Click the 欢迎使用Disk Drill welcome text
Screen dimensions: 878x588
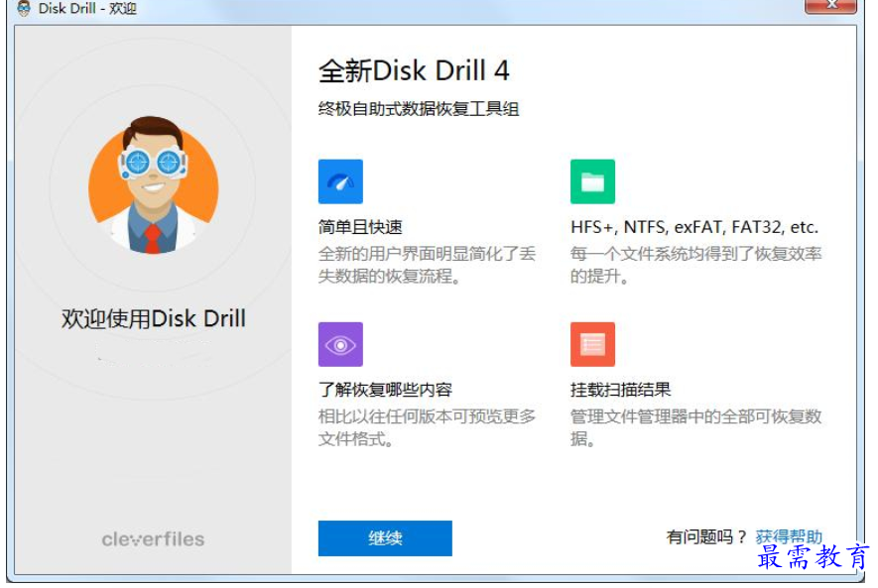(154, 318)
